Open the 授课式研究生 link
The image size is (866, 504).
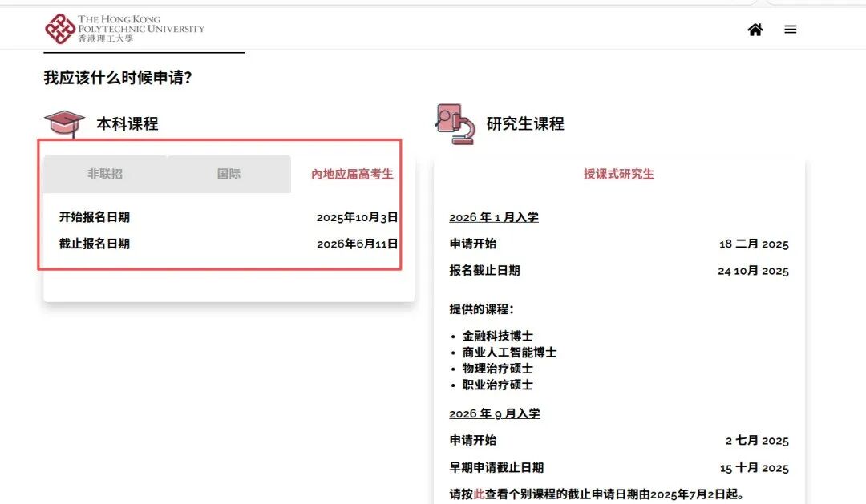(618, 174)
